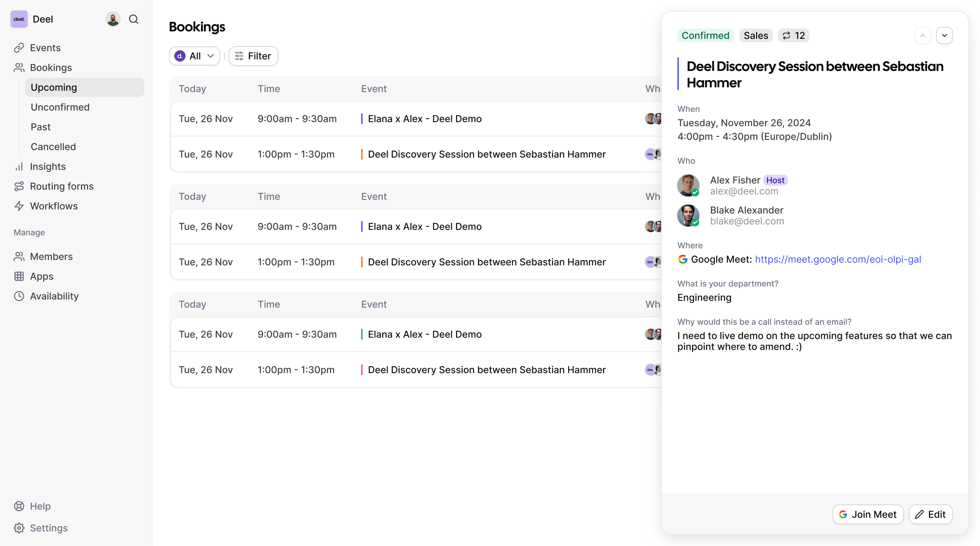Select Past bookings in sidebar
Image resolution: width=980 pixels, height=546 pixels.
(x=41, y=127)
